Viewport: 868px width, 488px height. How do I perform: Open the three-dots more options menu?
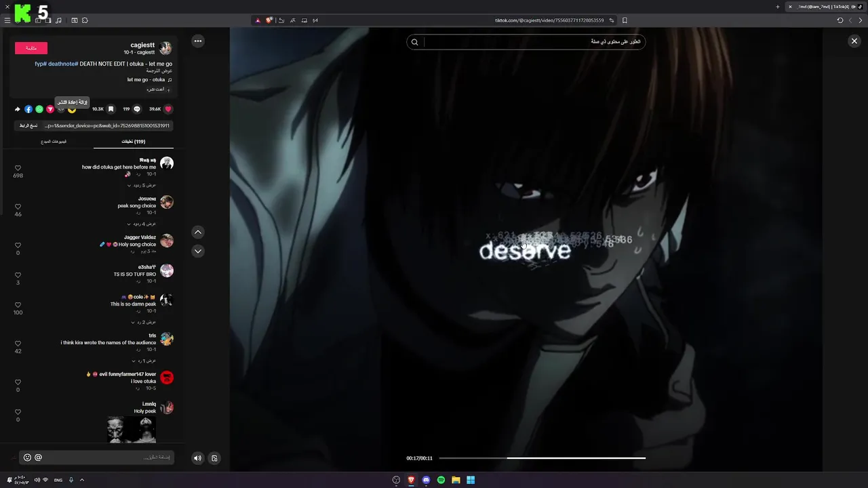pyautogui.click(x=198, y=41)
